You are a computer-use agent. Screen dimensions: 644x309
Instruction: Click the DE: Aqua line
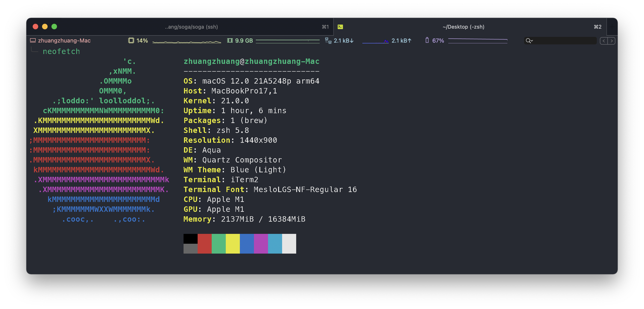tap(202, 150)
